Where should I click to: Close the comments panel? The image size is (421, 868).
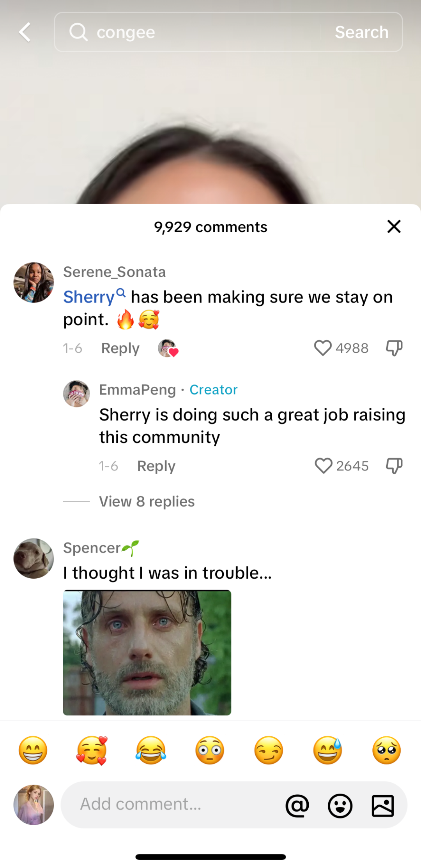394,226
